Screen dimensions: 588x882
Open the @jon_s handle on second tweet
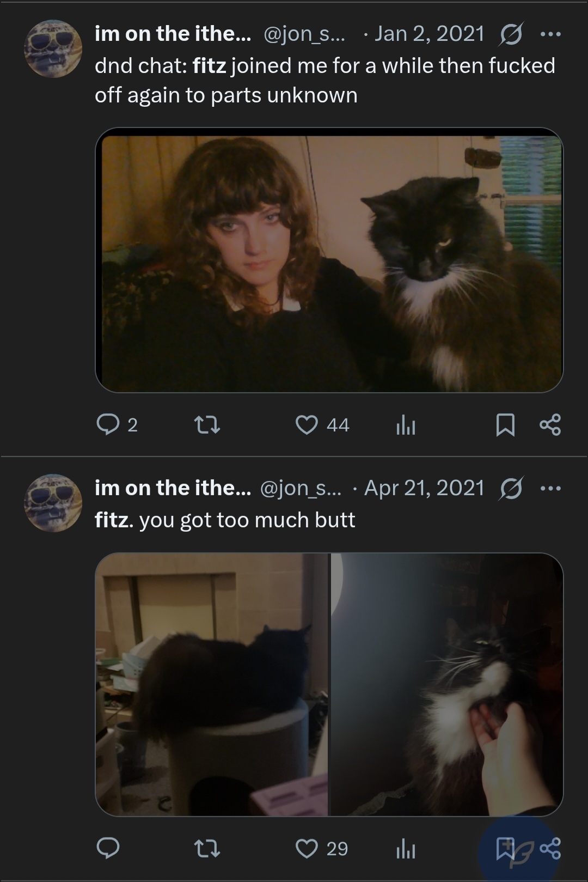coord(302,488)
